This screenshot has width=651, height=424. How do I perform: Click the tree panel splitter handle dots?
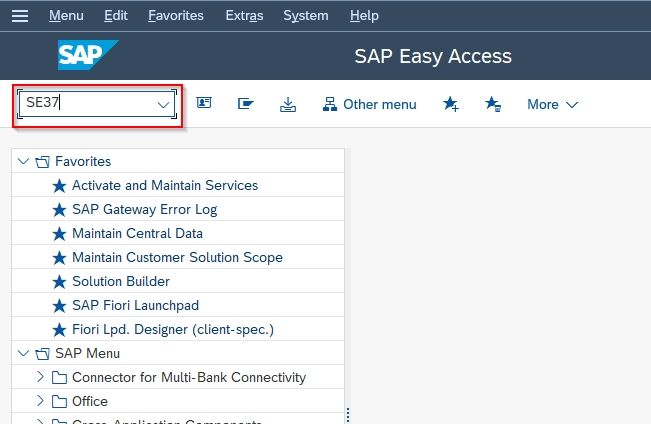coord(348,415)
